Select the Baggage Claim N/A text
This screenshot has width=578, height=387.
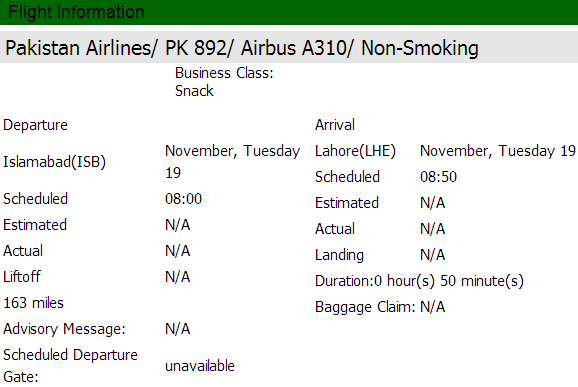click(380, 307)
